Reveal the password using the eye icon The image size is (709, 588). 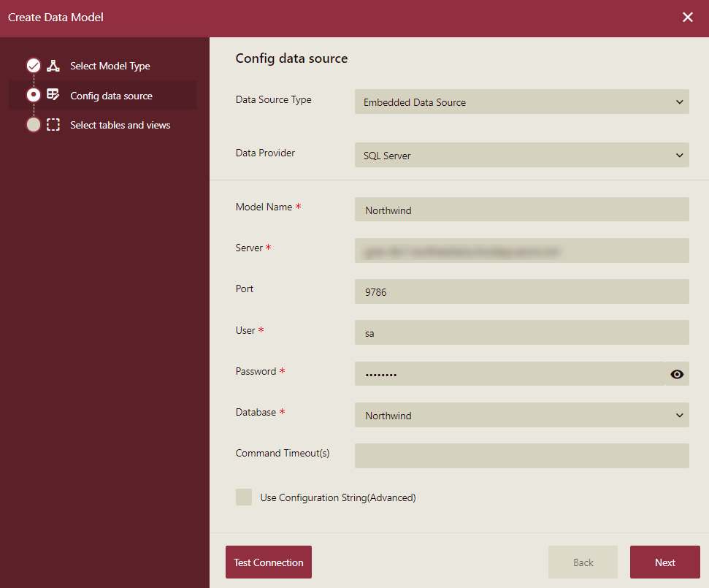(x=676, y=374)
